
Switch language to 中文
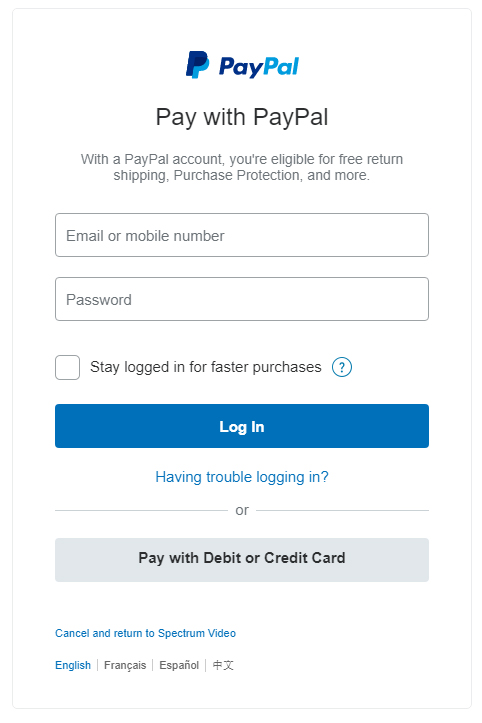(x=223, y=665)
